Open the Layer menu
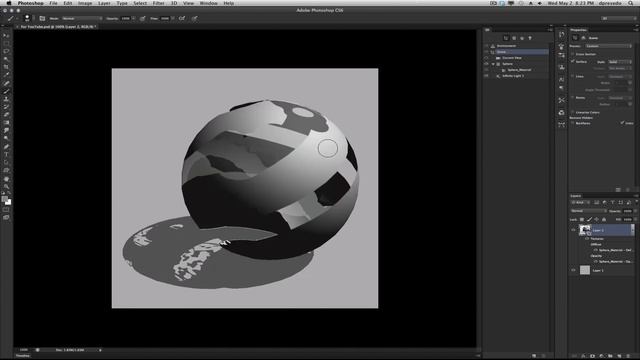 pos(104,3)
